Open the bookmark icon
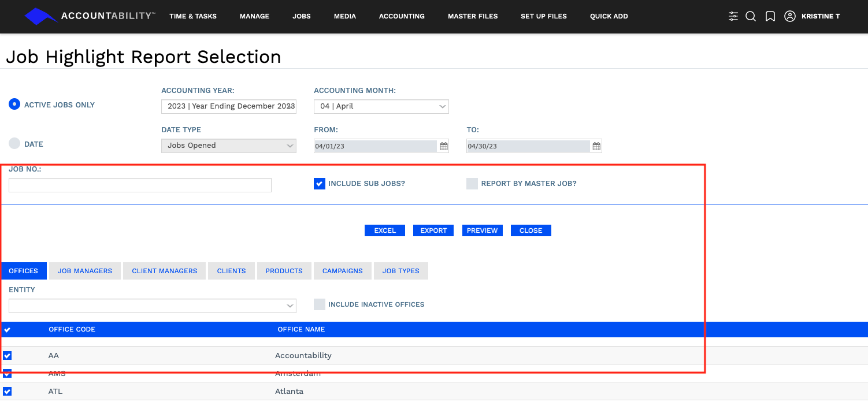The image size is (868, 402). 770,16
